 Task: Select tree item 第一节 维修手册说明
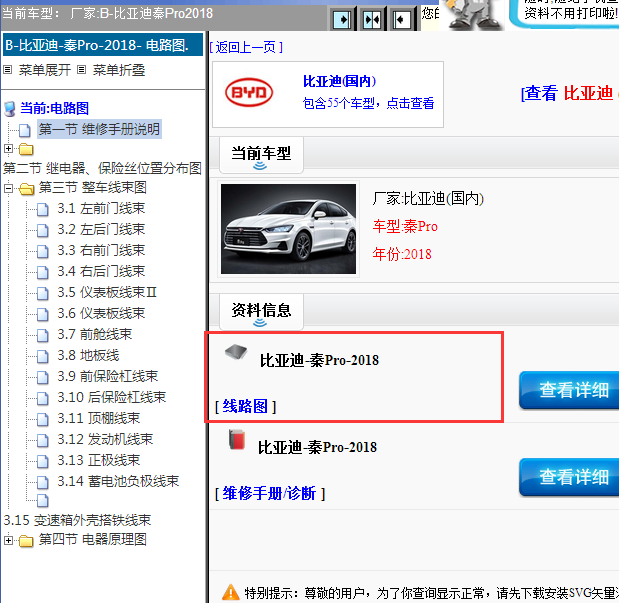point(99,129)
